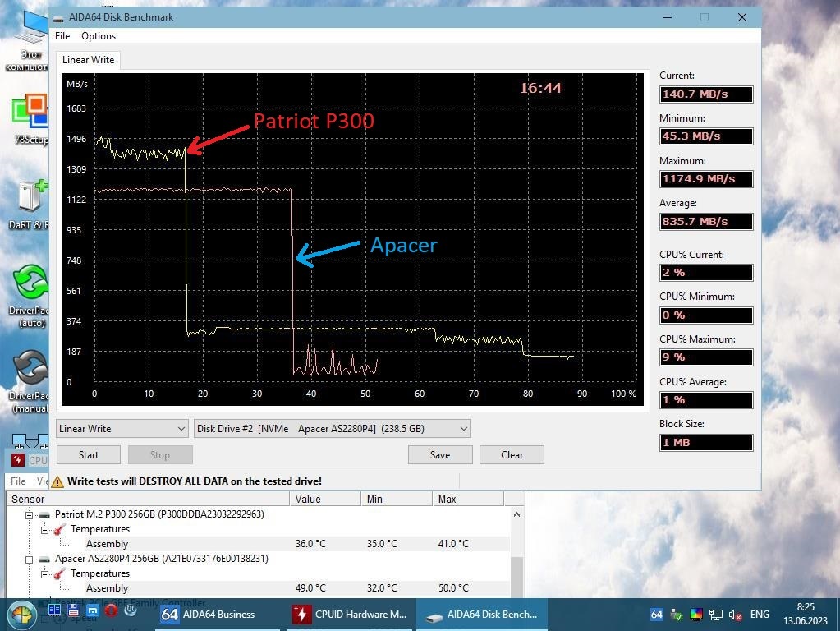Click the warning triangle icon beside write test notice

pyautogui.click(x=57, y=481)
